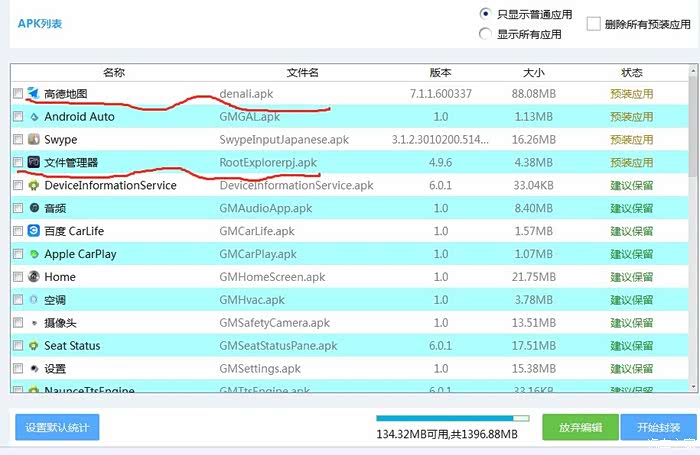Click the Swype app icon

(x=33, y=140)
